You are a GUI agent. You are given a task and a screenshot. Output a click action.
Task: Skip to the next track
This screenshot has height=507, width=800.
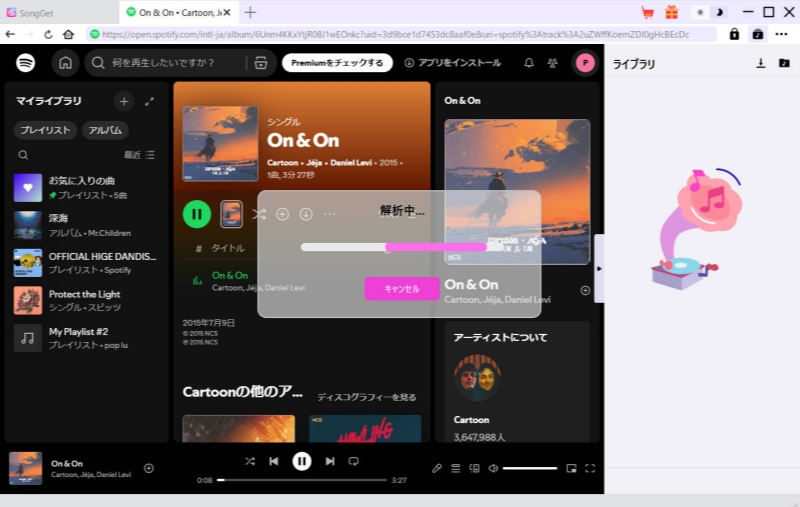pyautogui.click(x=330, y=461)
